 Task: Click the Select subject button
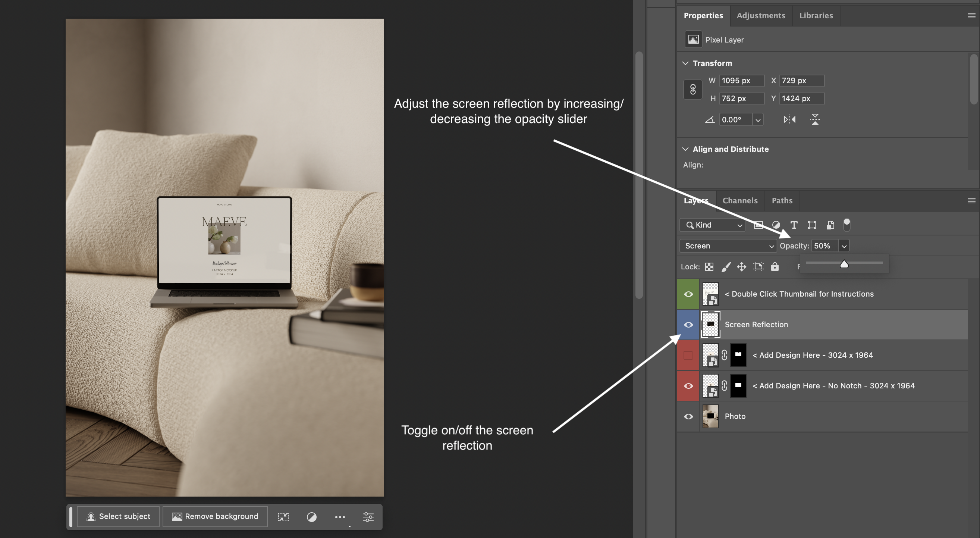(118, 516)
